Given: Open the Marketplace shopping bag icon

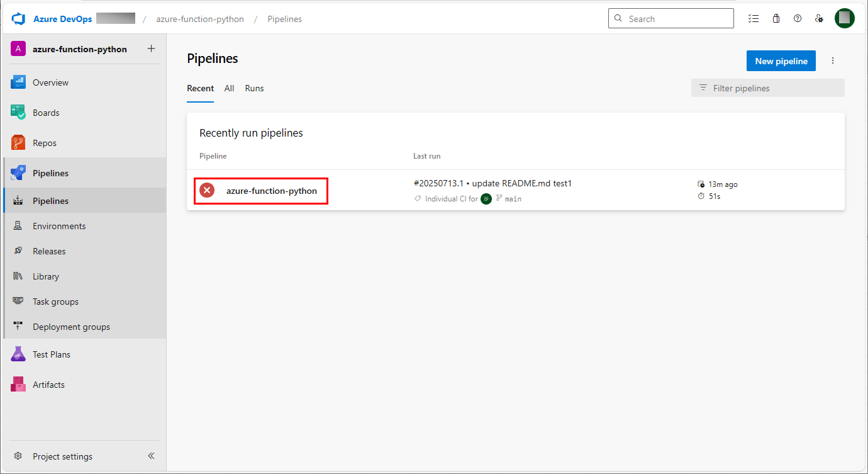Looking at the screenshot, I should click(776, 19).
